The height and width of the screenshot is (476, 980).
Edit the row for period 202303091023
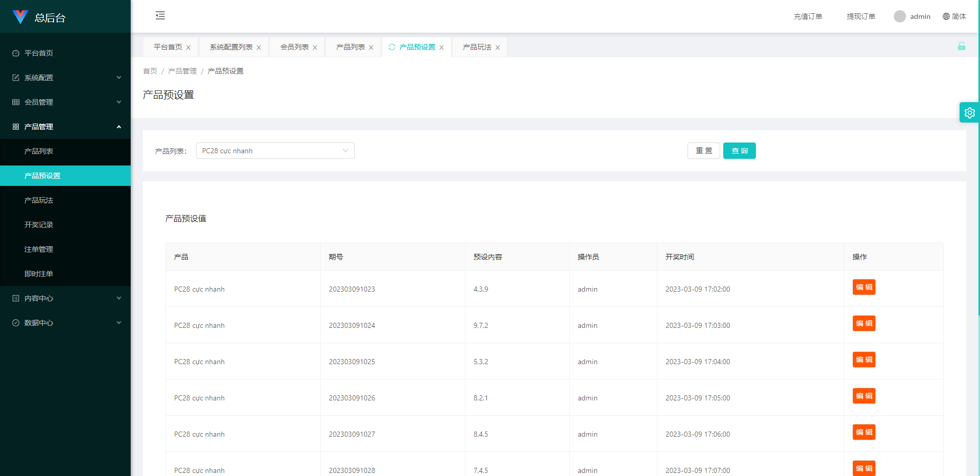point(864,287)
